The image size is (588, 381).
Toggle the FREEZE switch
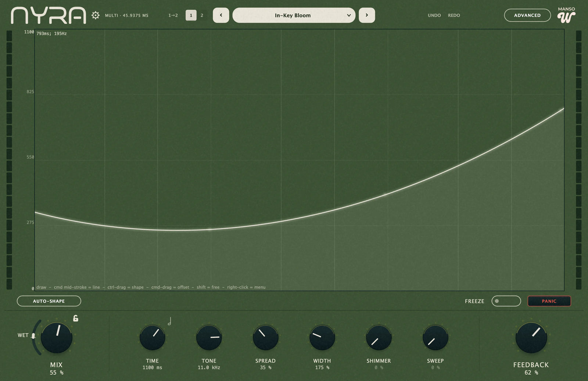[x=506, y=301]
